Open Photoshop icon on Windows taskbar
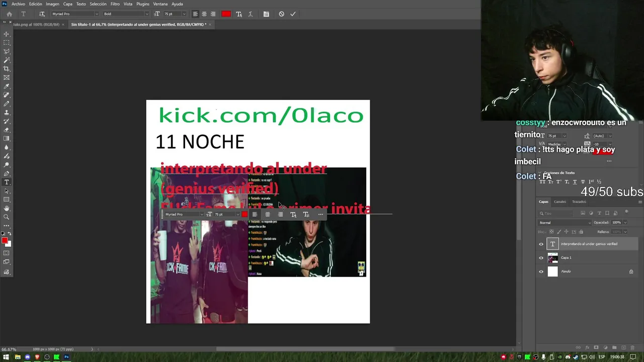Image resolution: width=644 pixels, height=362 pixels. pyautogui.click(x=66, y=357)
